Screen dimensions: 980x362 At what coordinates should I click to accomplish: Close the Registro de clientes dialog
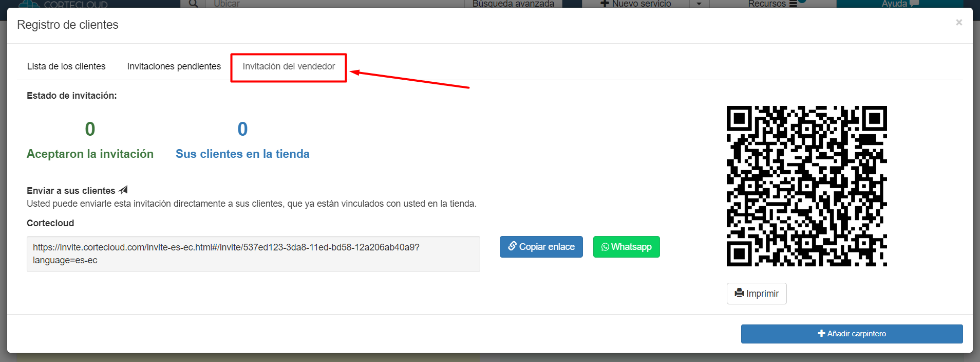click(x=958, y=23)
